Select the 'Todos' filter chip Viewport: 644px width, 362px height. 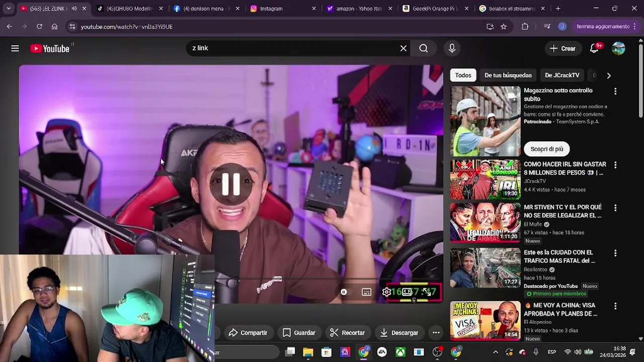[x=463, y=75]
